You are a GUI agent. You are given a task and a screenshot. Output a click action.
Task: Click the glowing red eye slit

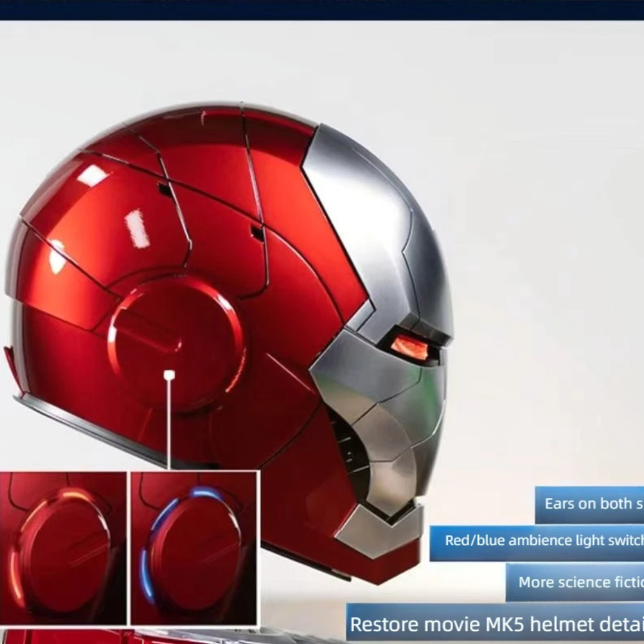[x=411, y=347]
